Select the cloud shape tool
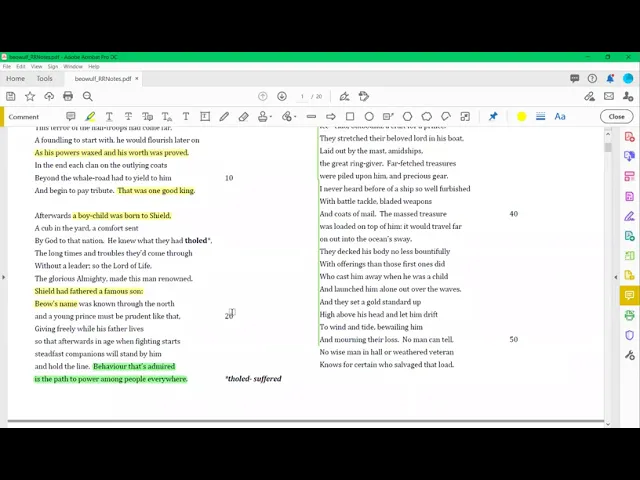The height and width of the screenshot is (480, 640). click(427, 117)
